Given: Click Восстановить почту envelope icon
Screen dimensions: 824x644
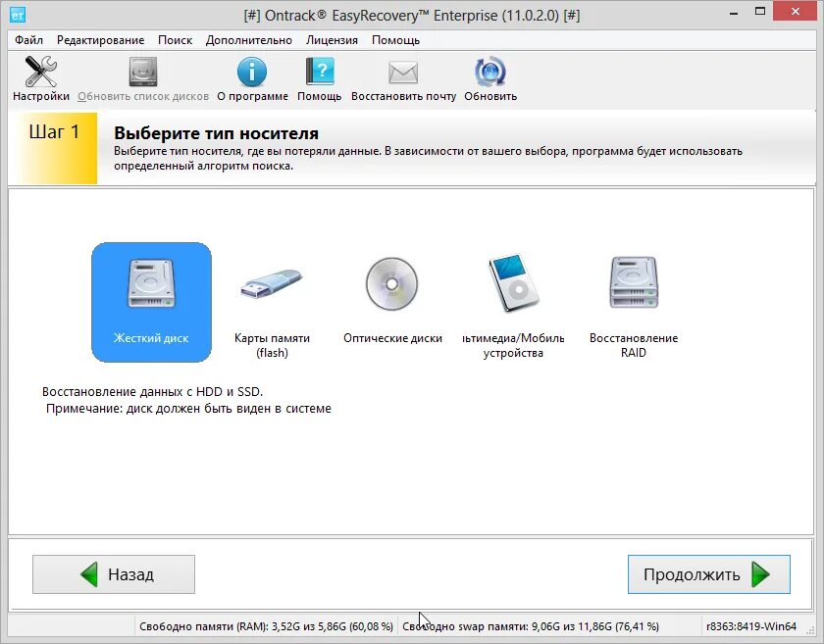Looking at the screenshot, I should pos(403,78).
